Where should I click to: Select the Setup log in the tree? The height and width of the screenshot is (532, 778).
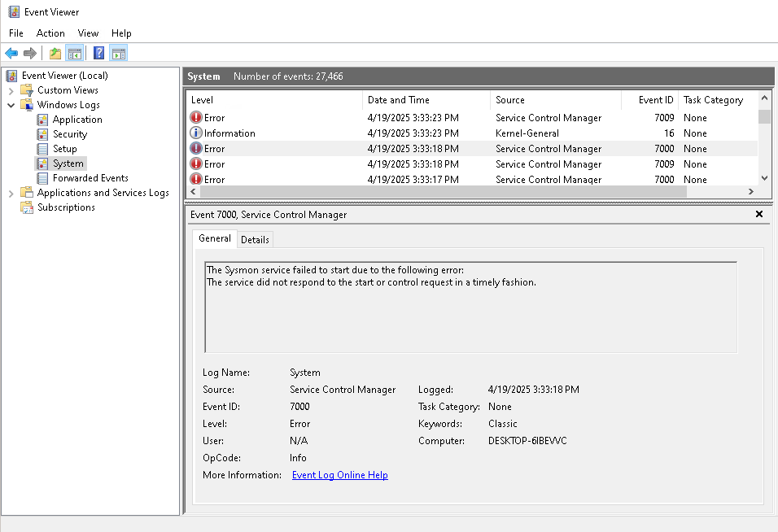65,149
